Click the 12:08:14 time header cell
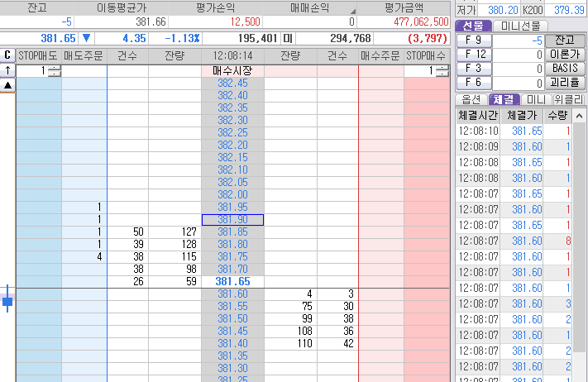588x382 pixels. tap(232, 56)
